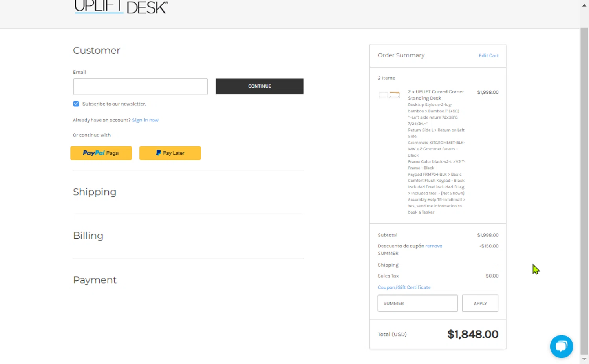This screenshot has height=364, width=589.
Task: Click the Coupon/Gift Certificate link
Action: pos(404,287)
